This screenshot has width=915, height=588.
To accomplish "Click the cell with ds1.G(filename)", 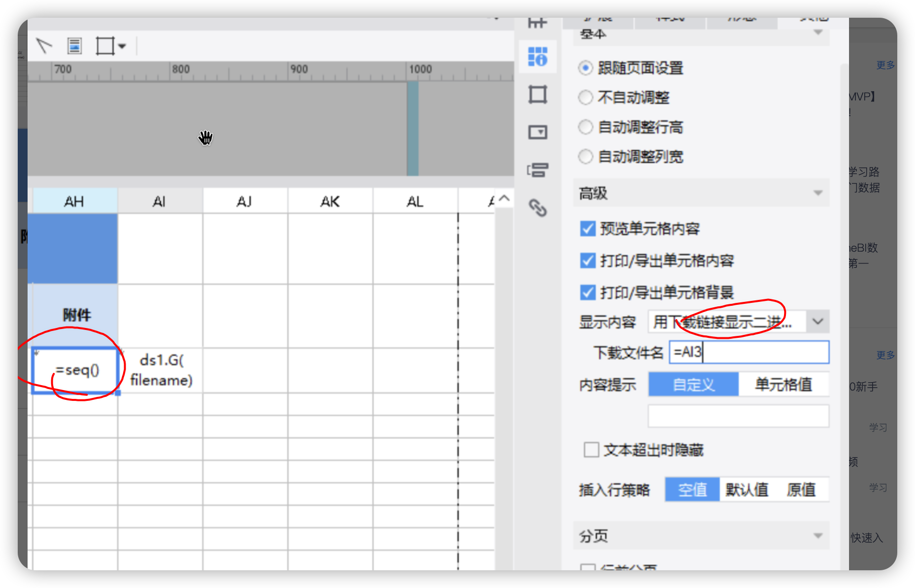I will click(160, 370).
